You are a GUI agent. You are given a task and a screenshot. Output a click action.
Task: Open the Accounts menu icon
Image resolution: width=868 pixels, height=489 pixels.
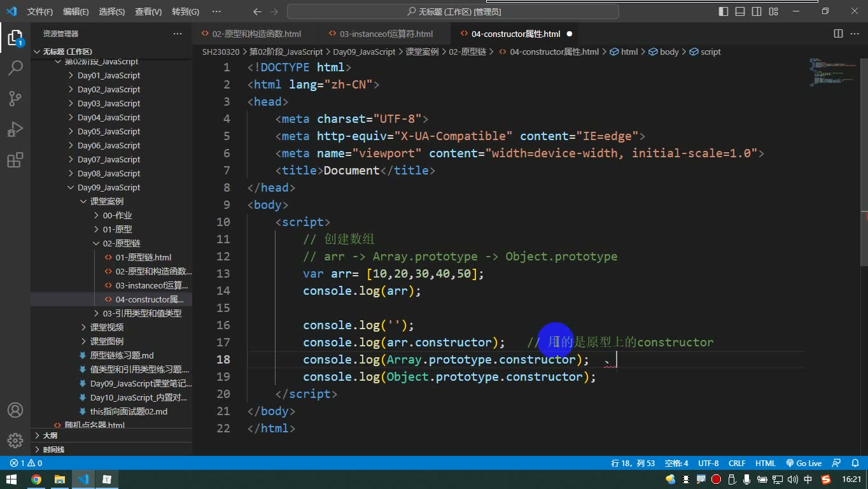15,410
